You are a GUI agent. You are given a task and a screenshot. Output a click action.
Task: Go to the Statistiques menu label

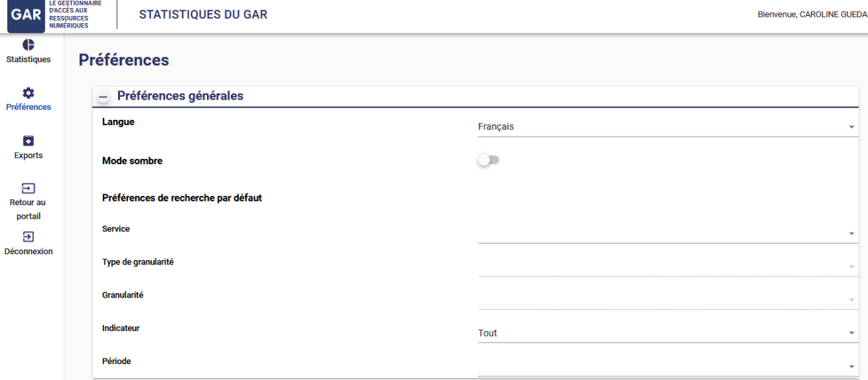tap(28, 60)
